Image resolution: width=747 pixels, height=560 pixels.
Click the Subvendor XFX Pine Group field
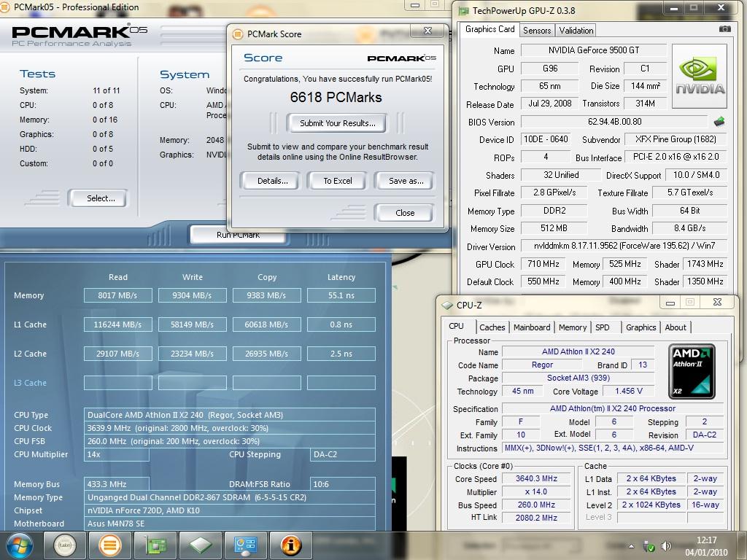pos(676,139)
